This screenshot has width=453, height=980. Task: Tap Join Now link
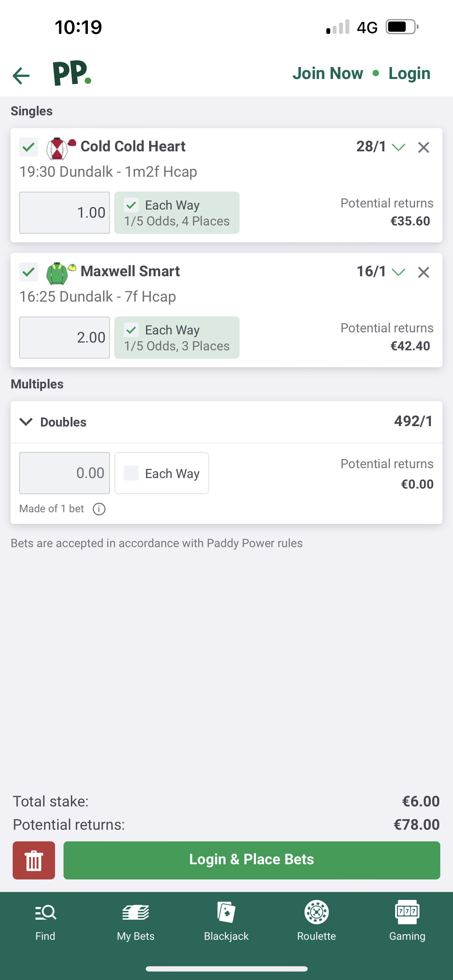coord(328,73)
